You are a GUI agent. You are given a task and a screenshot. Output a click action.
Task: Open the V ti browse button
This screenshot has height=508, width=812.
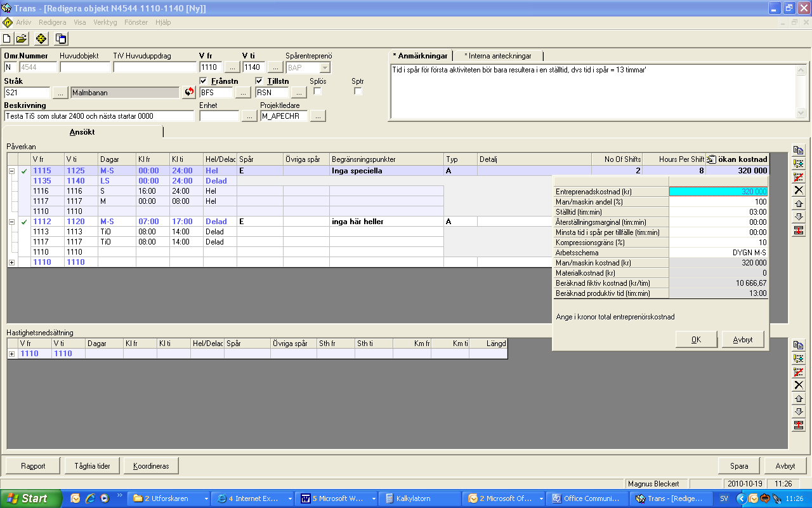point(275,67)
